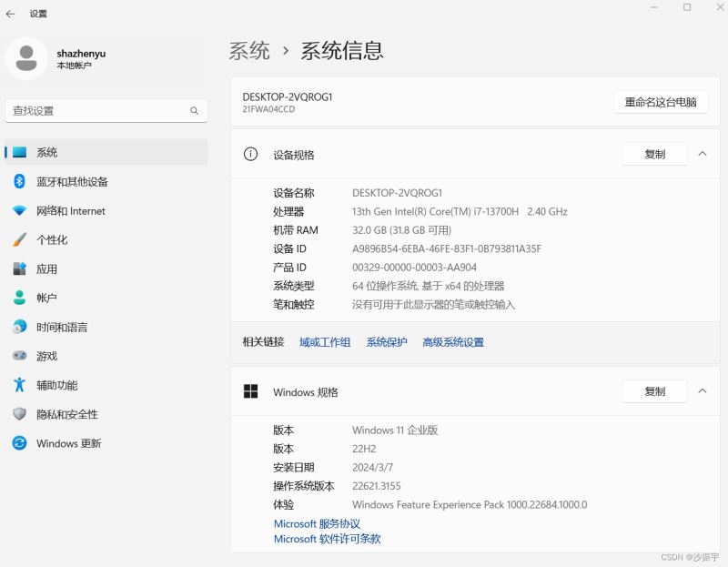Open 系统 in the sidebar menu
This screenshot has width=728, height=567.
[x=106, y=152]
